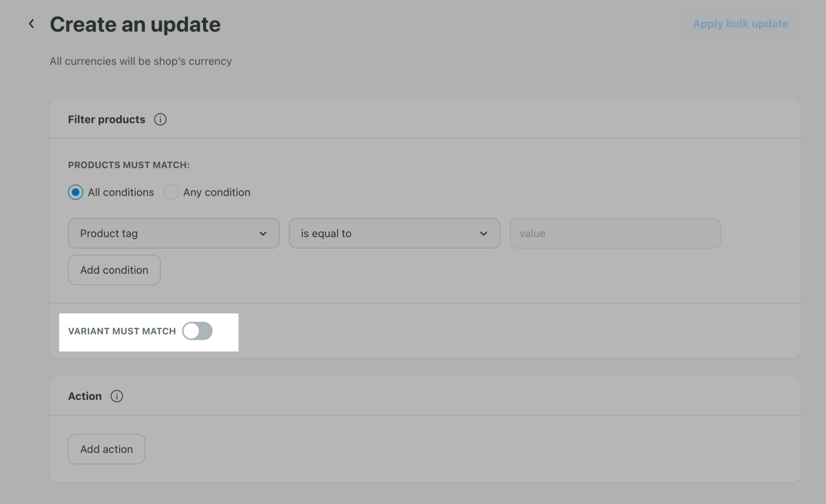This screenshot has height=504, width=826.
Task: Click the Add action button
Action: pyautogui.click(x=106, y=449)
